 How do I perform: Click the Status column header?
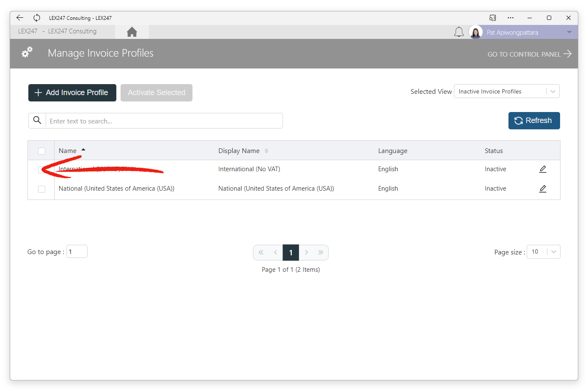(x=494, y=151)
